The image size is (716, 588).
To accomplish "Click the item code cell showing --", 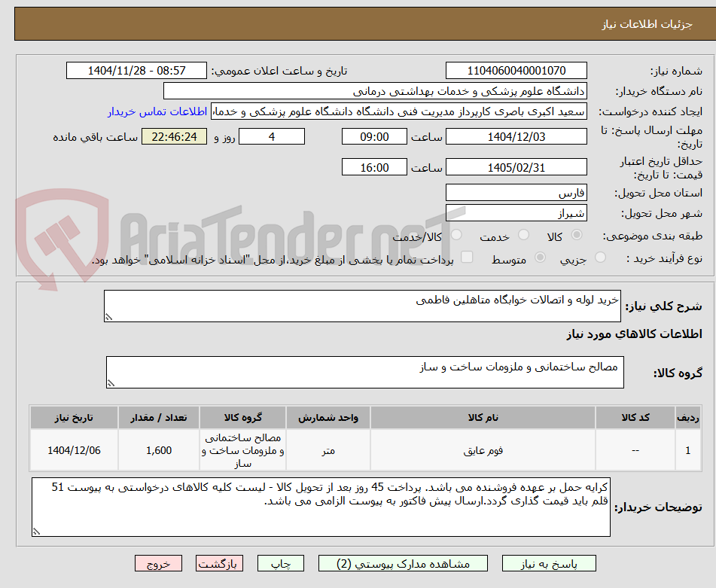I will point(635,450).
